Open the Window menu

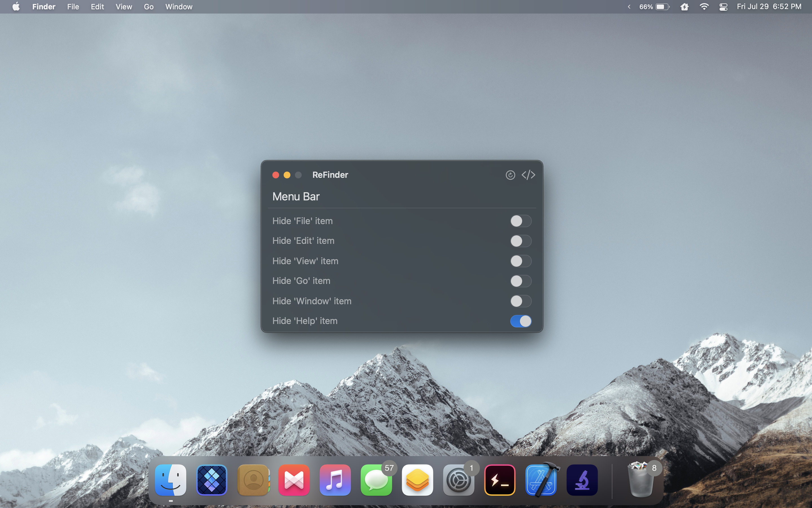click(x=179, y=7)
